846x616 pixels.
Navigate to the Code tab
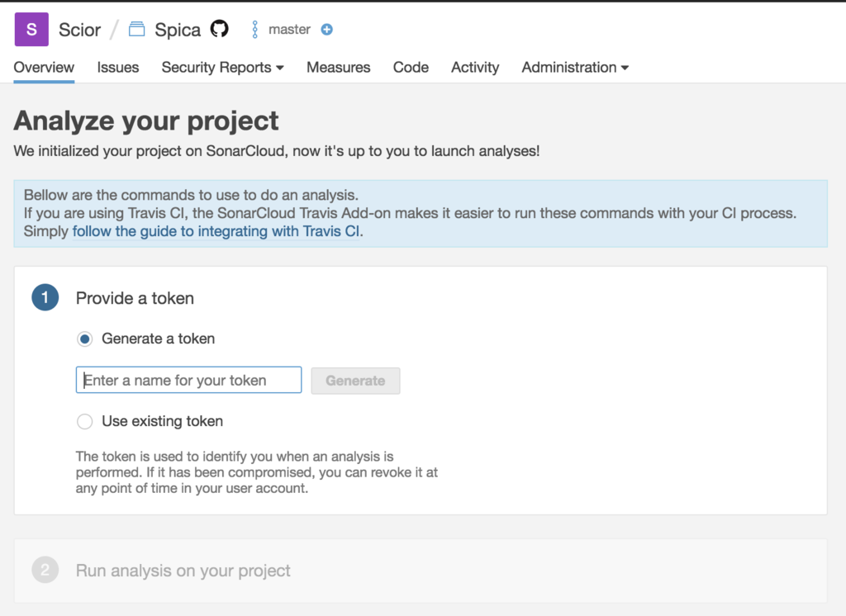[411, 68]
